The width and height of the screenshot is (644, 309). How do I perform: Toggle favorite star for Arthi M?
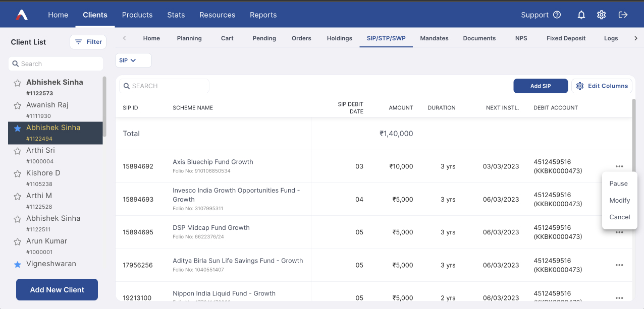(18, 196)
